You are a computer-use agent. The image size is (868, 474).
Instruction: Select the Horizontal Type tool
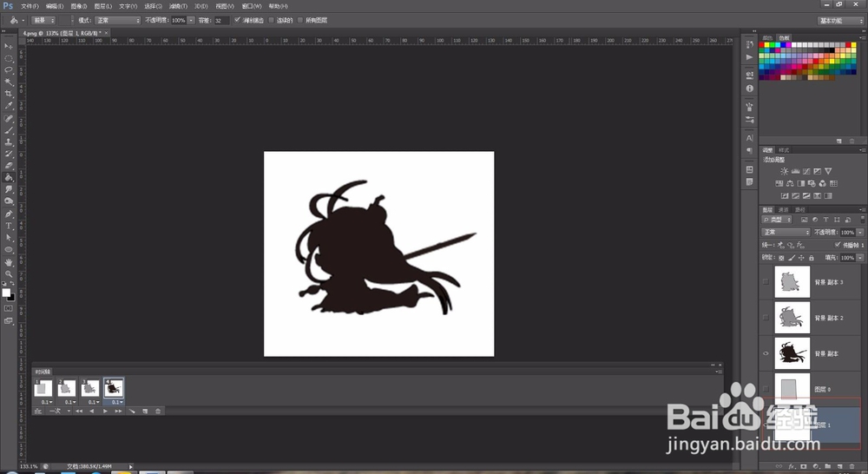9,226
